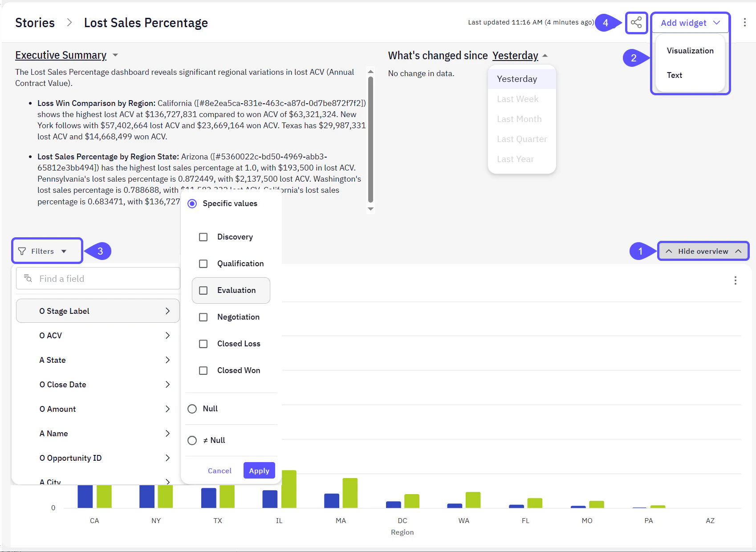Click the filter funnel icon

point(21,251)
